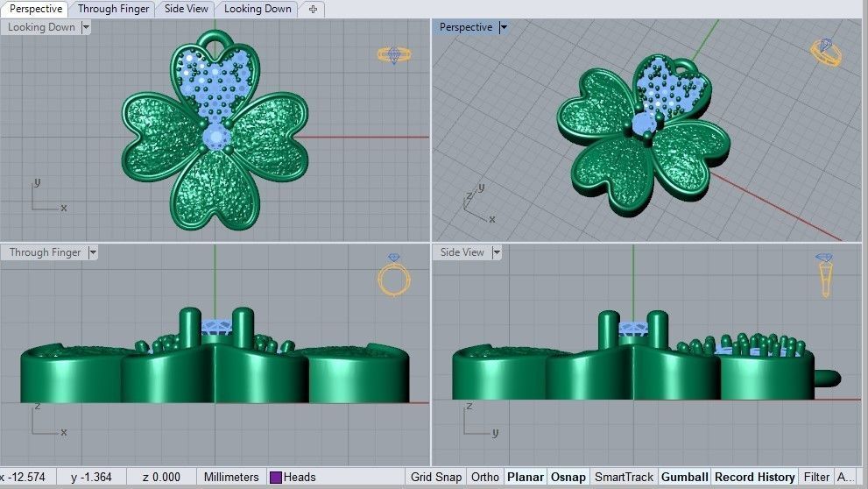Click the ring icon in Looking Down viewport

[394, 55]
